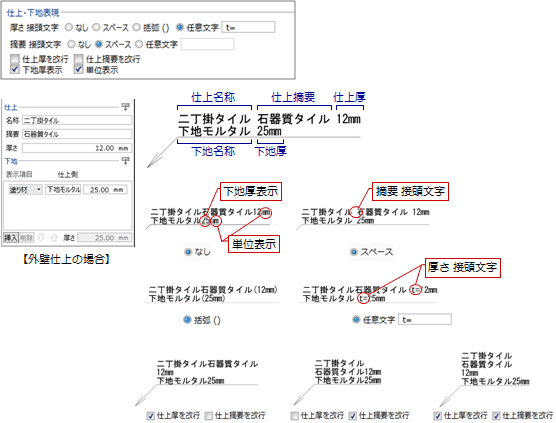Move the 下地 row down with arrow icon
Screen dimensions: 556x423
[x=41, y=238]
